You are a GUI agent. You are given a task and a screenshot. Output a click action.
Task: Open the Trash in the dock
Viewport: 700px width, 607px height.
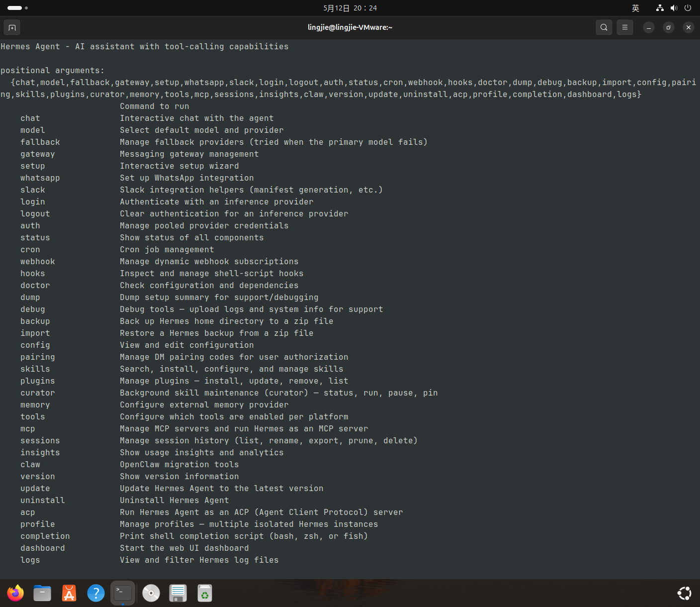click(205, 593)
